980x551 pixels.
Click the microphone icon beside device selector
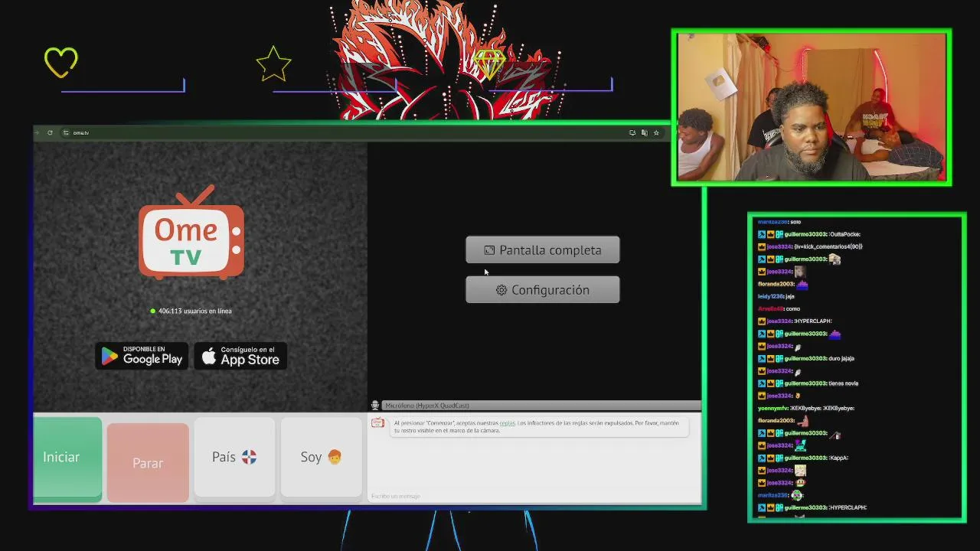[x=375, y=405]
